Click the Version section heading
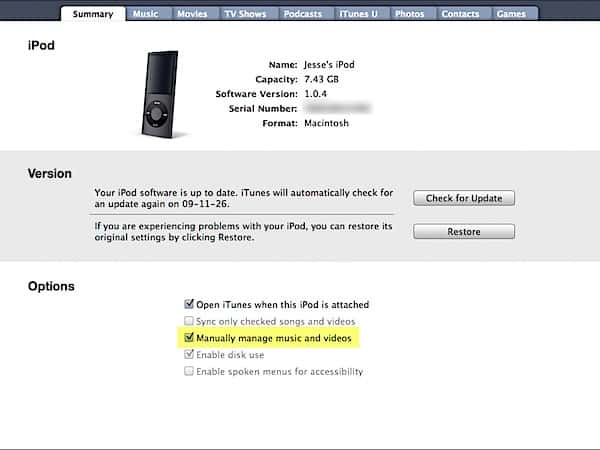Screen dimensions: 600x450 (50, 174)
